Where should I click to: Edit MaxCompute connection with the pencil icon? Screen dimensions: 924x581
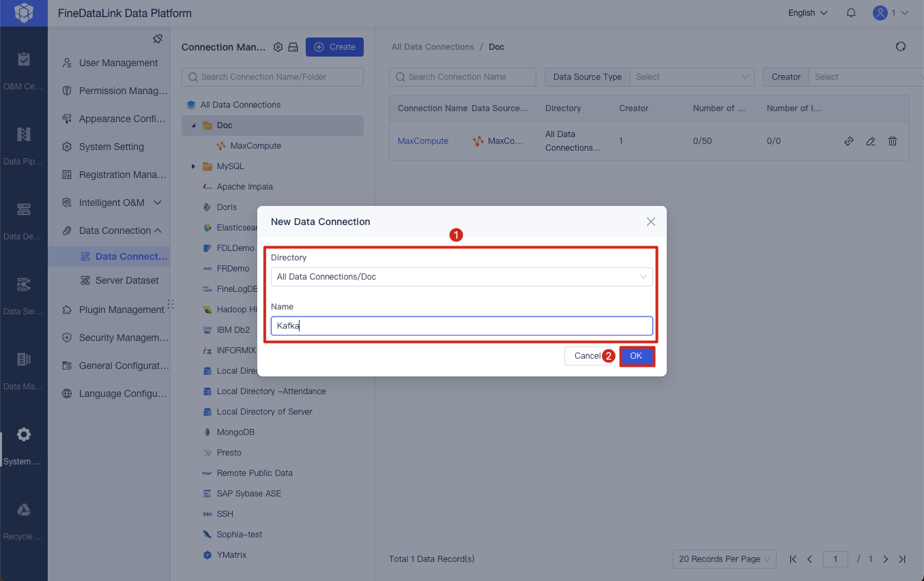[x=870, y=141]
